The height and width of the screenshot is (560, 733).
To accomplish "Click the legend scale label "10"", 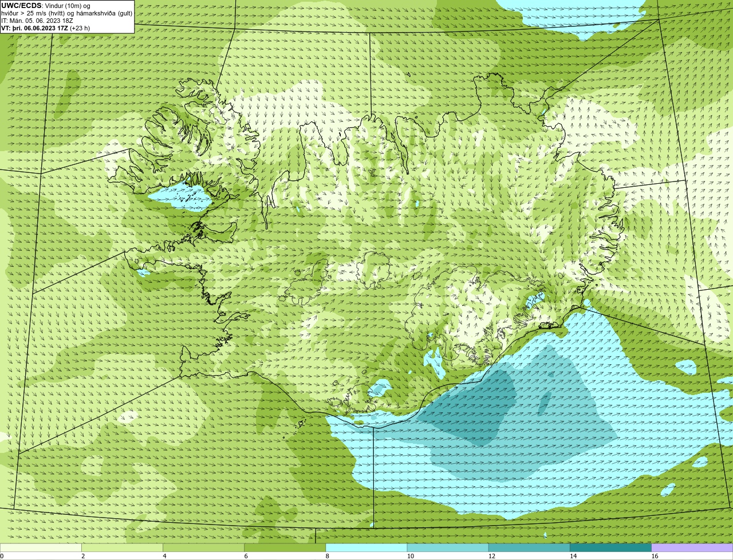I will [410, 556].
